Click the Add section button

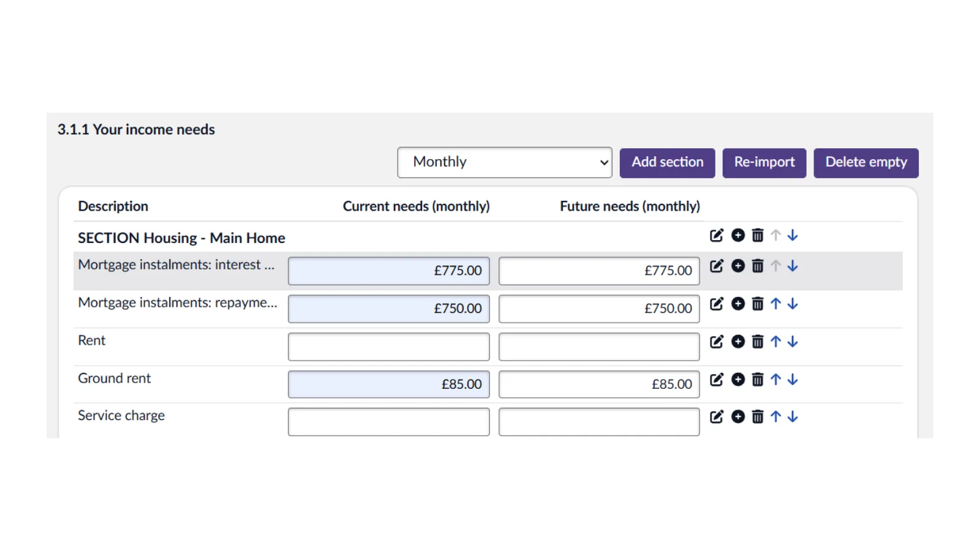667,163
